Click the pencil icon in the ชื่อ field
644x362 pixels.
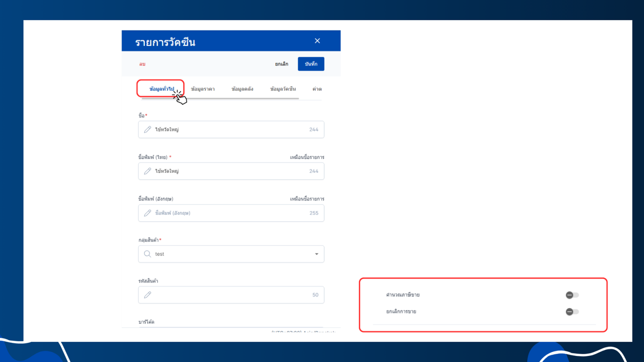148,130
